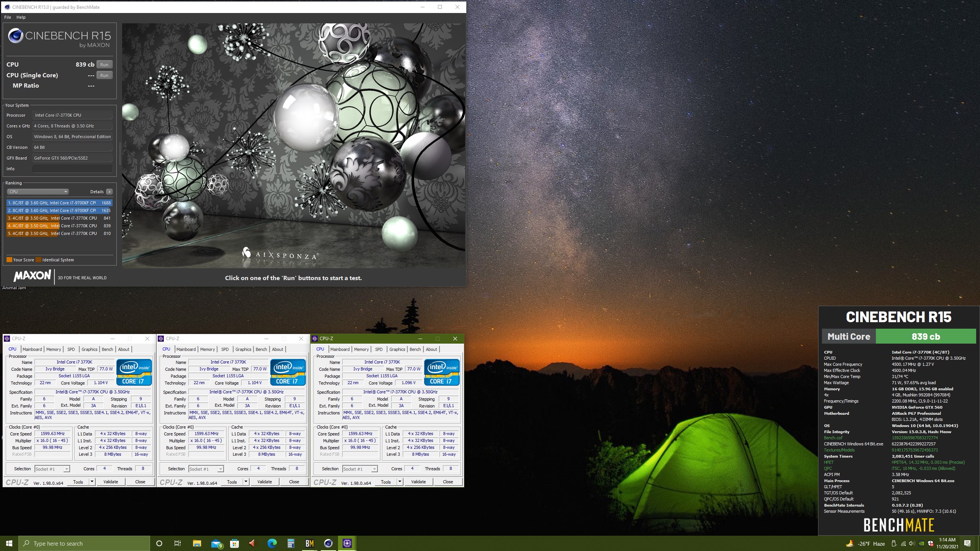This screenshot has width=980, height=551.
Task: Click the title bar icon of the green-titled CPU-Z window
Action: (315, 339)
